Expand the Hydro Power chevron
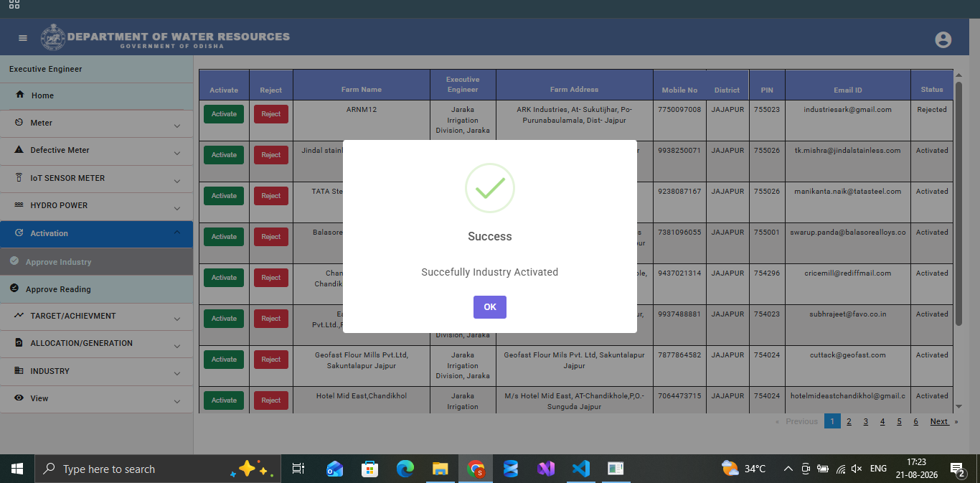 point(177,208)
